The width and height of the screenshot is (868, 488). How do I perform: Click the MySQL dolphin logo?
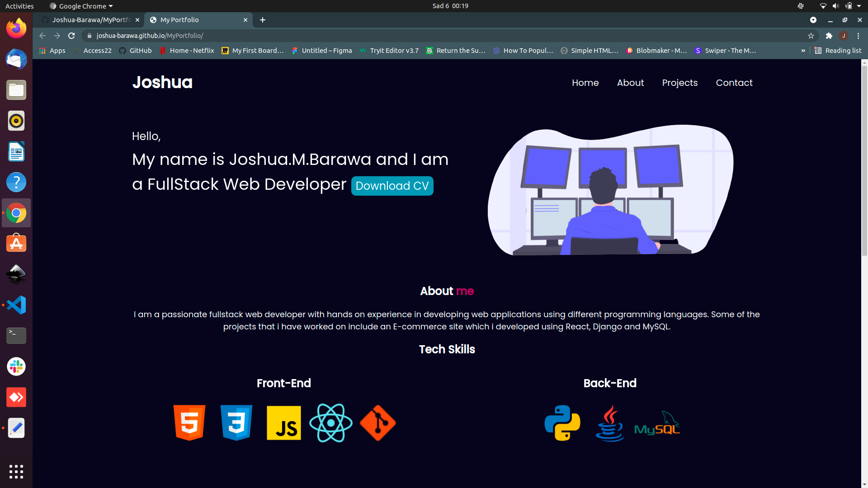click(657, 423)
